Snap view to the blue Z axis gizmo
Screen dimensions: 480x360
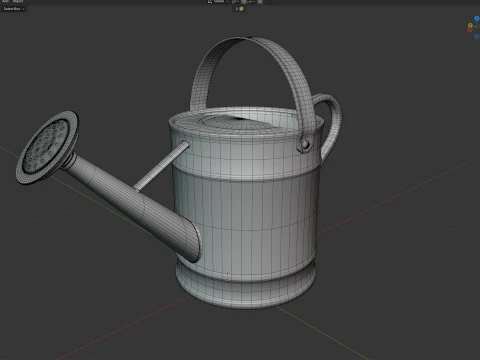pyautogui.click(x=477, y=19)
